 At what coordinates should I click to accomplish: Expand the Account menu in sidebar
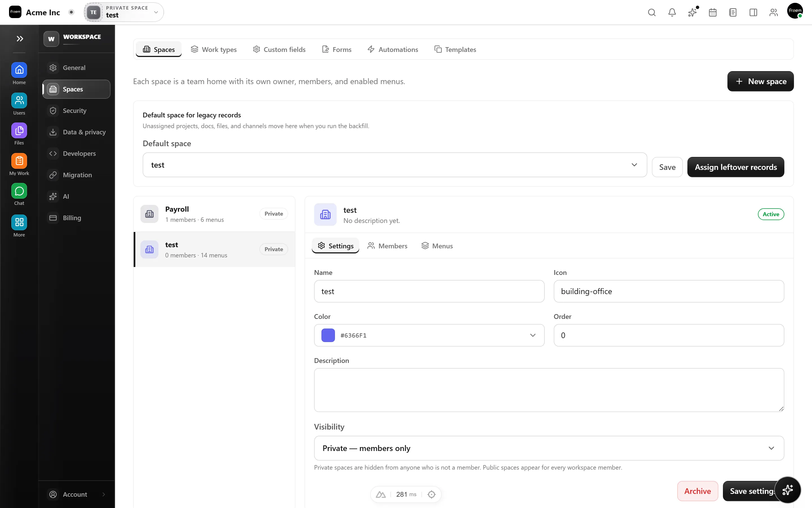tap(76, 494)
